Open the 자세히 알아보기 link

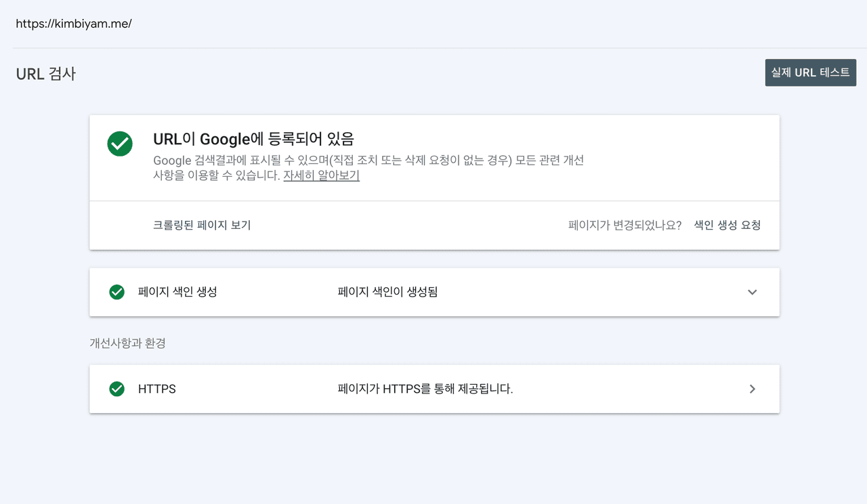click(x=321, y=175)
